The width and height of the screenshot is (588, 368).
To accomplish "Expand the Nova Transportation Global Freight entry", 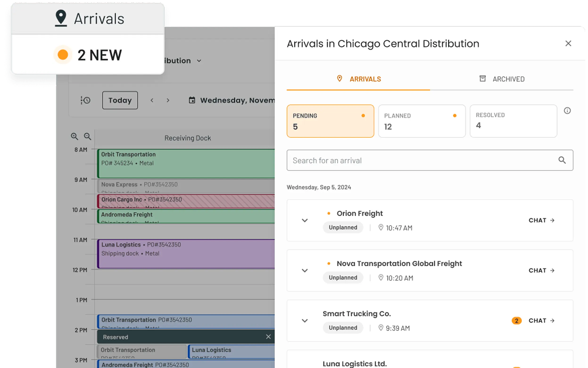I will pyautogui.click(x=305, y=270).
